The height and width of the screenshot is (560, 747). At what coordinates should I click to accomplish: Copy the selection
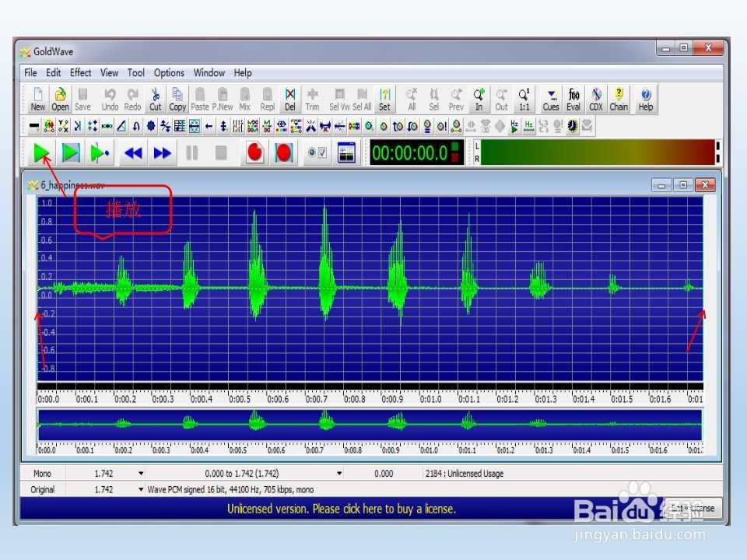pyautogui.click(x=177, y=100)
